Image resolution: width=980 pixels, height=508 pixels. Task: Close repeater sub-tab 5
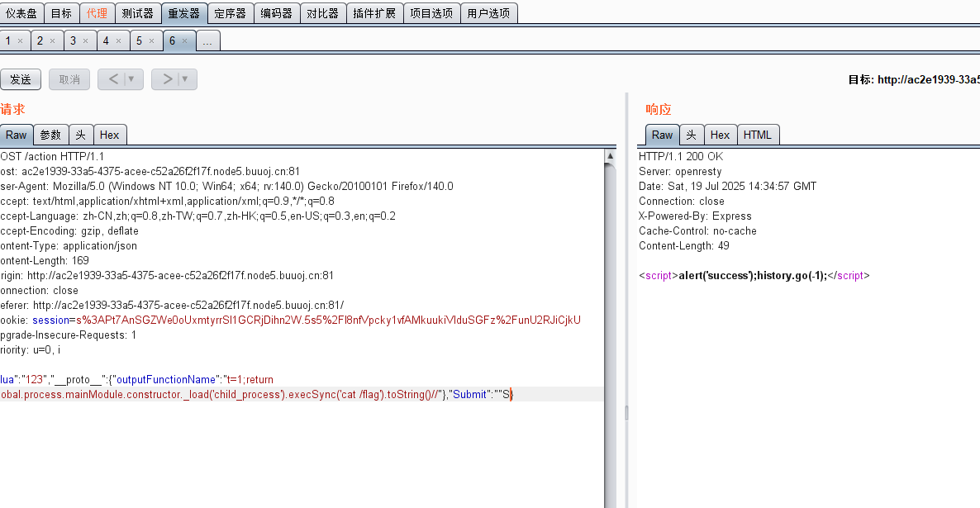[151, 41]
